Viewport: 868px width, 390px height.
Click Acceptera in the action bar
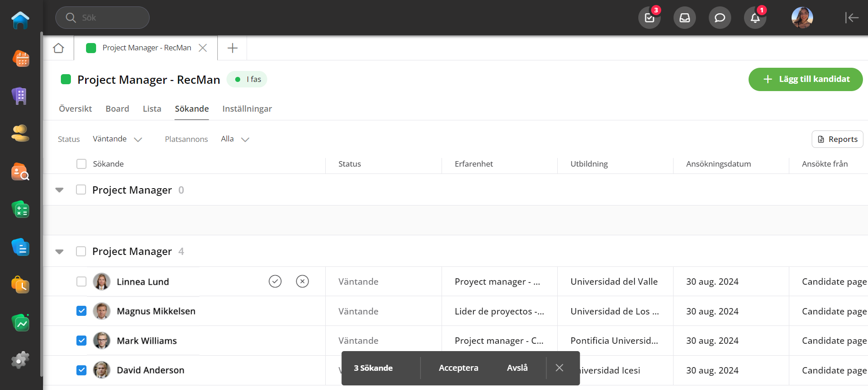coord(458,368)
